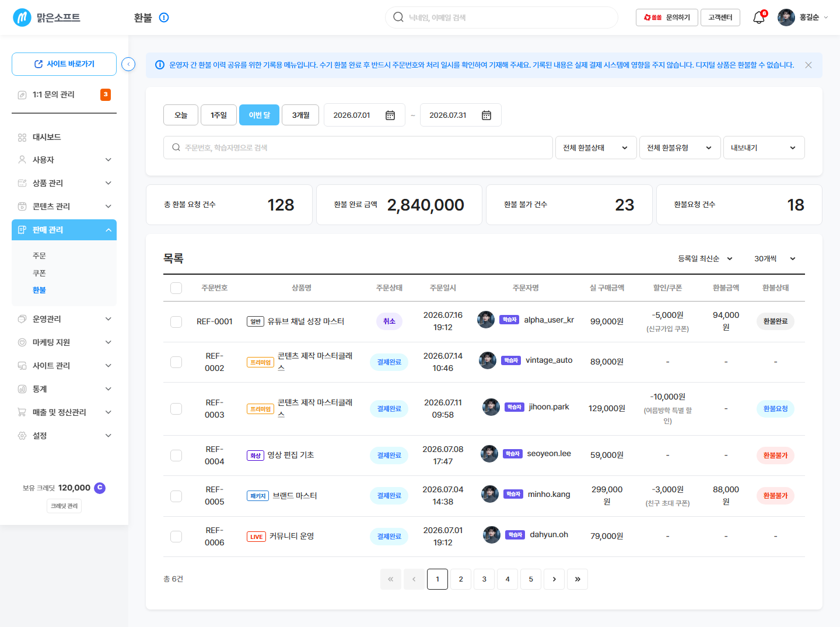Open the 전체 환불상태 dropdown
Image resolution: width=840 pixels, height=627 pixels.
(596, 148)
